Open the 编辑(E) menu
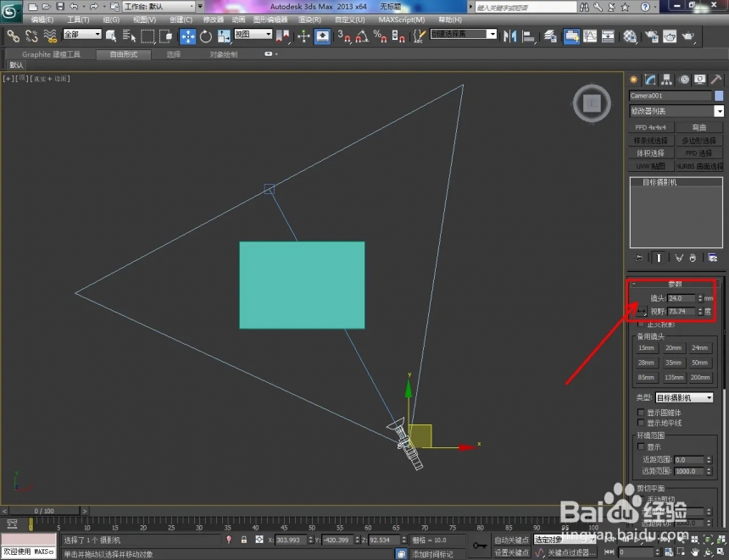The image size is (729, 560). pyautogui.click(x=42, y=20)
